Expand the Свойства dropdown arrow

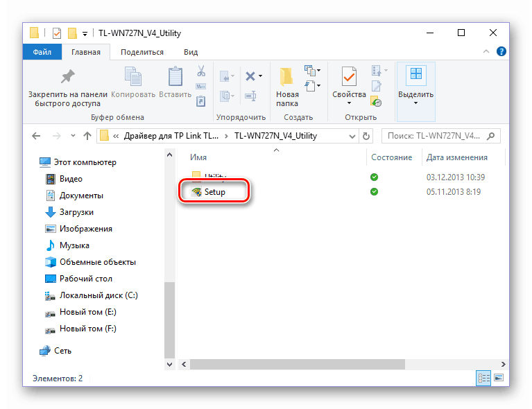[x=349, y=103]
